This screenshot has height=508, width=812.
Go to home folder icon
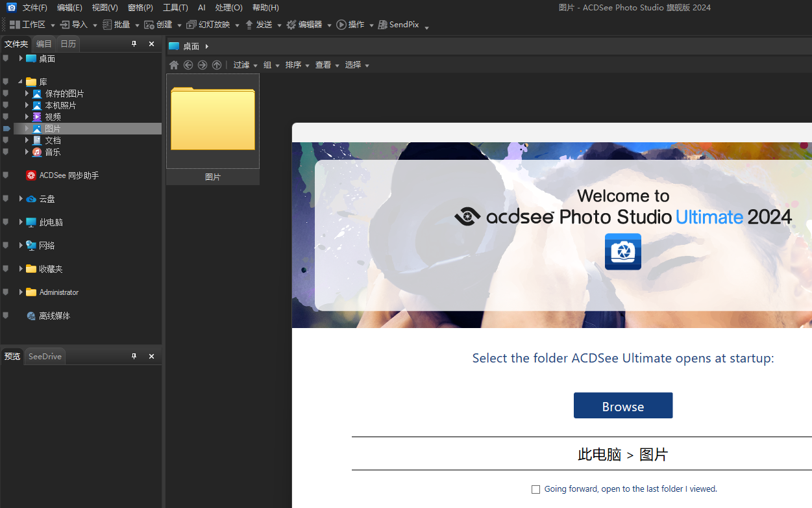(174, 65)
